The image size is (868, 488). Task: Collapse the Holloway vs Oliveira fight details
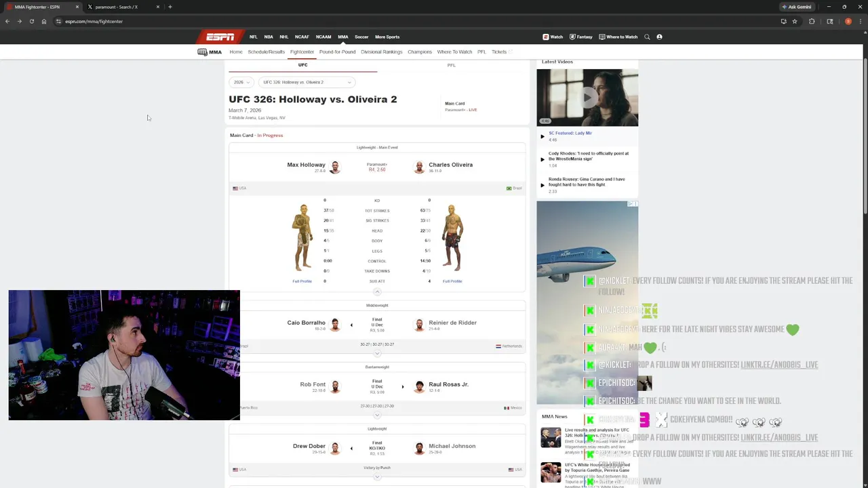click(x=377, y=291)
